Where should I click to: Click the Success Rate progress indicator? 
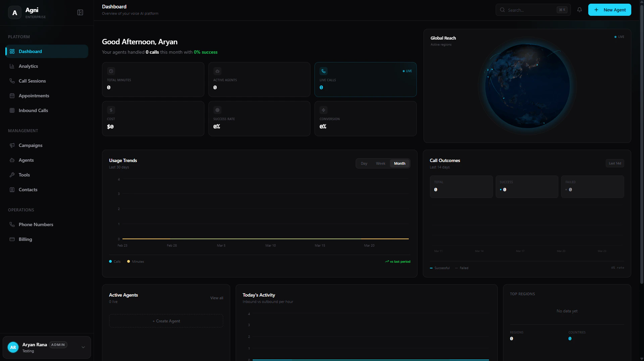217,110
